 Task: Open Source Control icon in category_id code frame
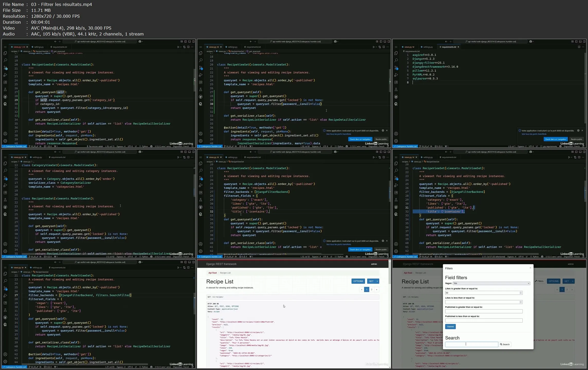(x=5, y=68)
